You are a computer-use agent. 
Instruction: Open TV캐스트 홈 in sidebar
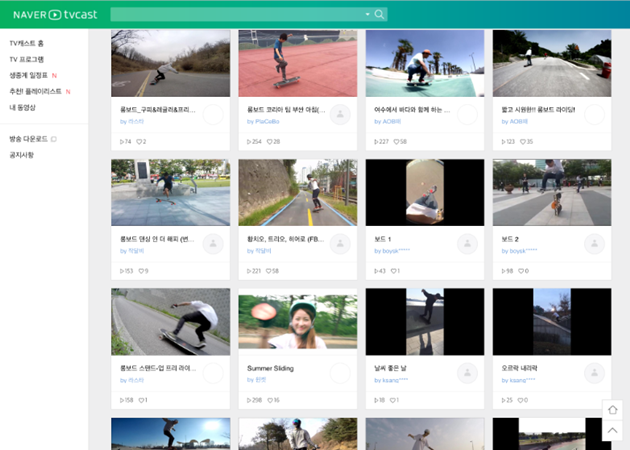[27, 43]
